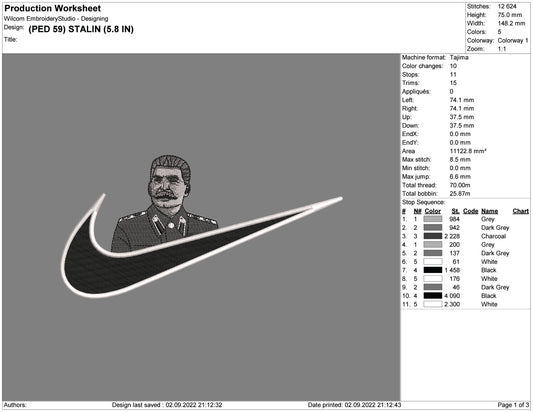Click the 'Min stitch:' label
The image size is (533, 412).
(416, 168)
